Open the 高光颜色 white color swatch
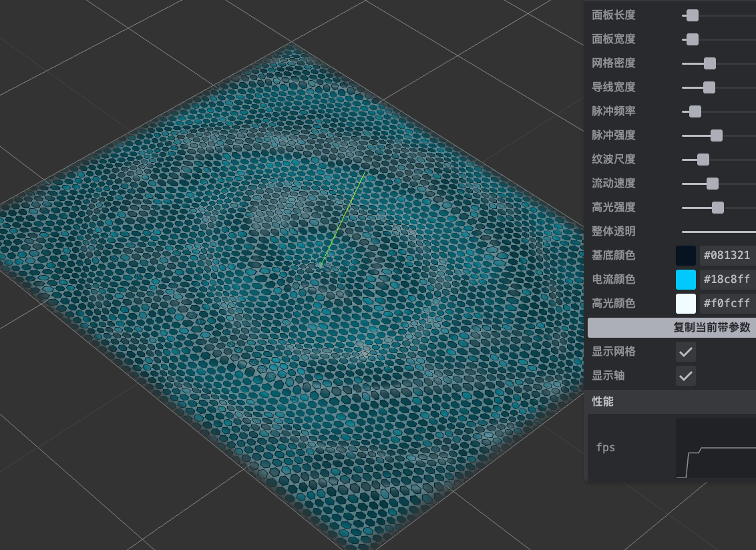756x550 pixels. tap(686, 304)
